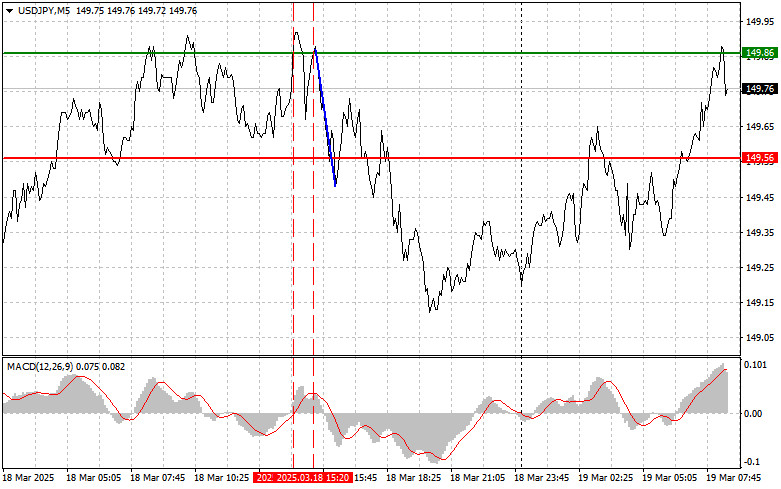Click the 18 Mar 18:25 time label
The width and height of the screenshot is (781, 489).
(415, 479)
